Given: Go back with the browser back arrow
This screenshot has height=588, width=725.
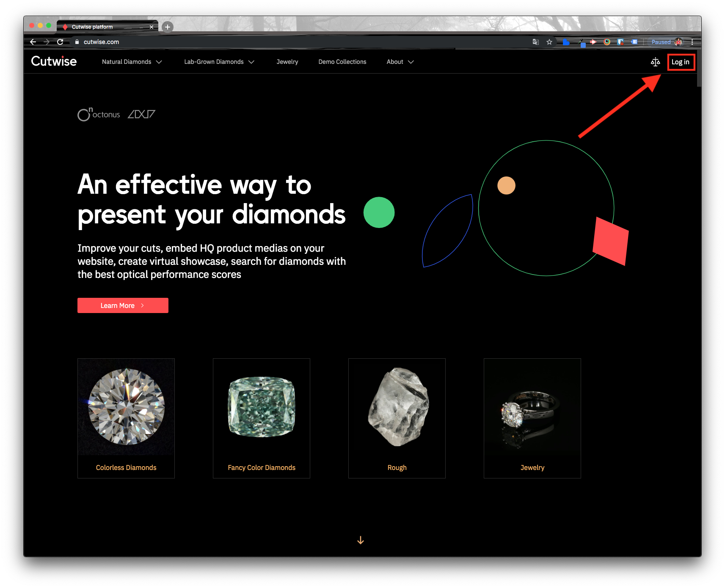Looking at the screenshot, I should [x=33, y=42].
